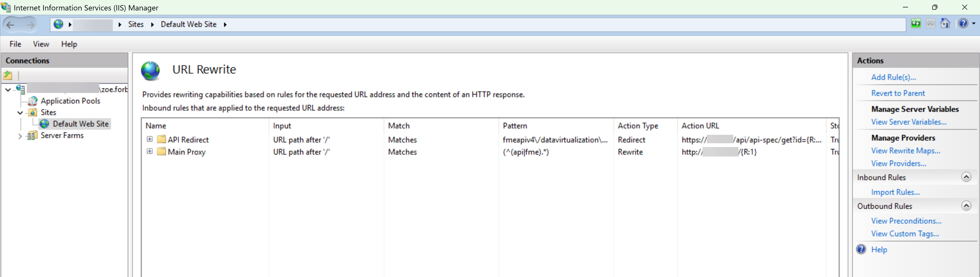Open the File menu
Image resolution: width=980 pixels, height=277 pixels.
coord(15,44)
